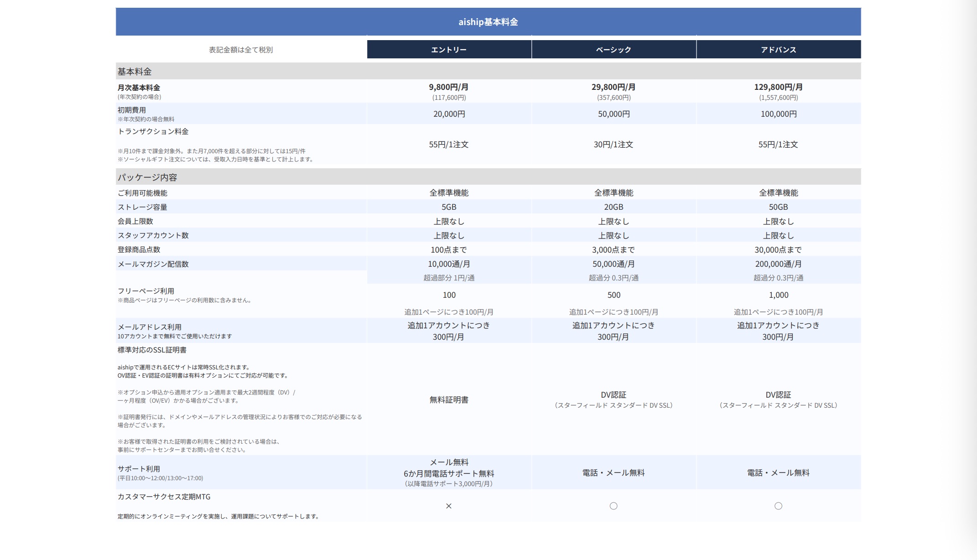Select the ベーシック plan column header
The width and height of the screenshot is (977, 560).
(x=613, y=50)
